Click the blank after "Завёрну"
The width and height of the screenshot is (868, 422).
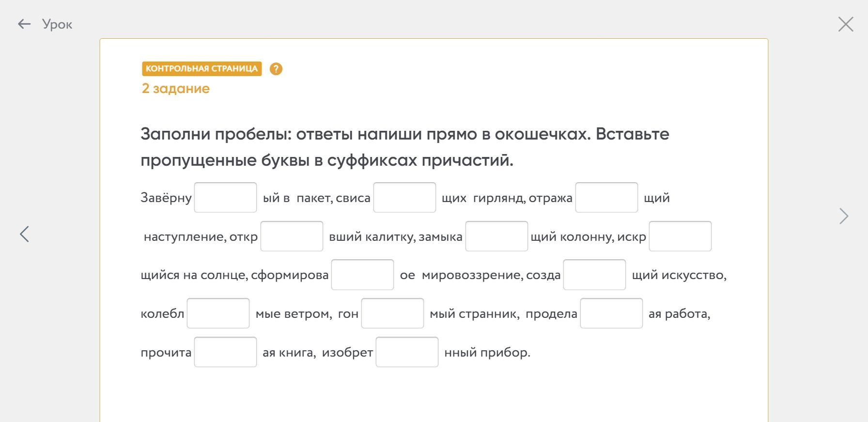pos(225,197)
